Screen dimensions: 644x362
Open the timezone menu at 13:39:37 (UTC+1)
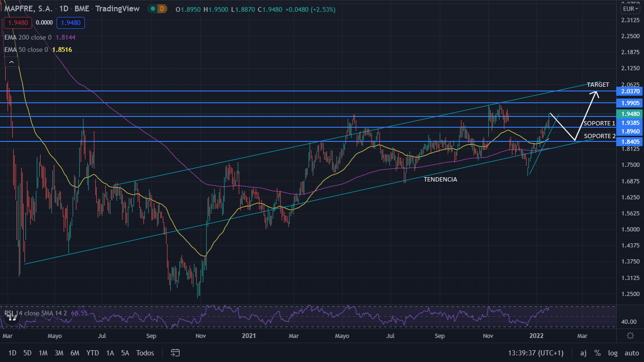(536, 353)
